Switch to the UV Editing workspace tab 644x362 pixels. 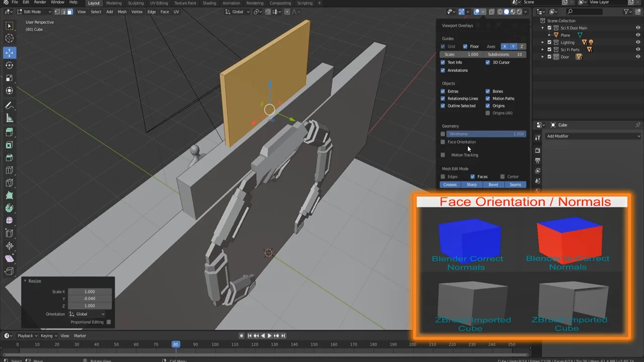[x=159, y=3]
